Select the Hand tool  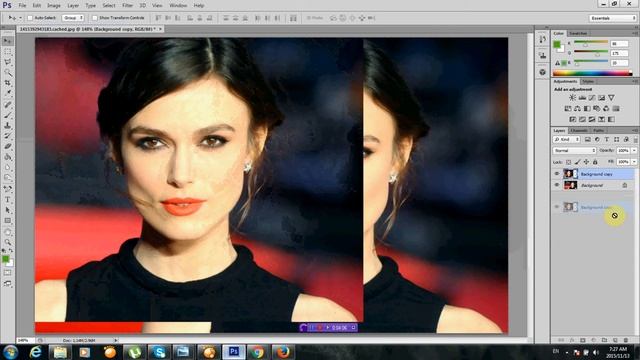pyautogui.click(x=8, y=232)
